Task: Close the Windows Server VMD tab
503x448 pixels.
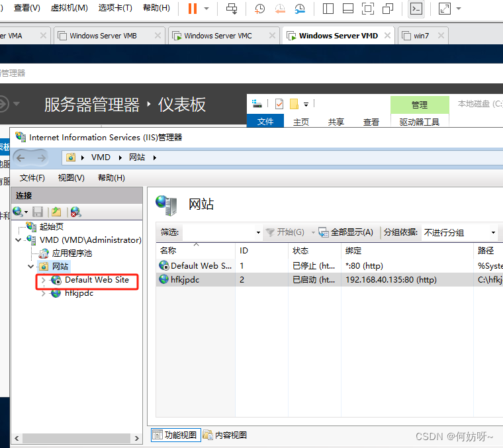Action: (x=388, y=35)
